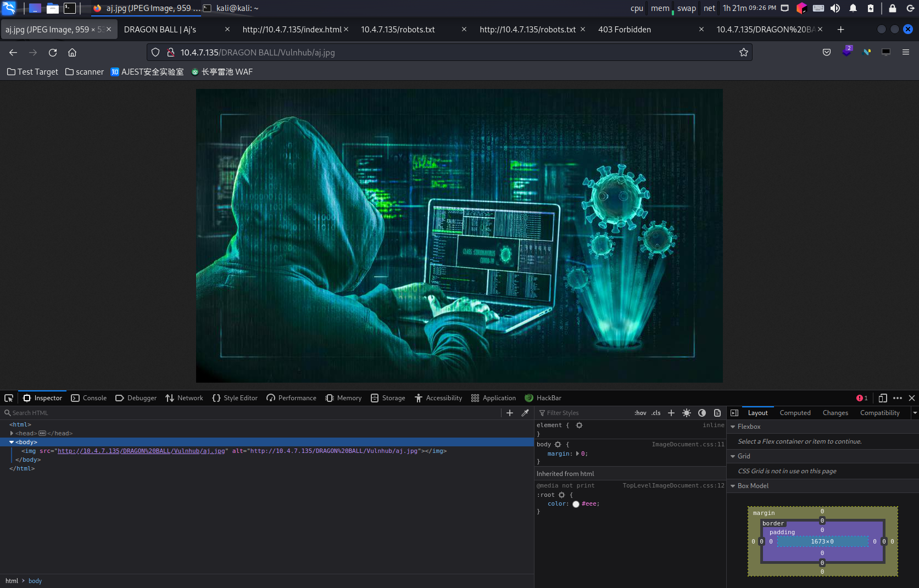
Task: Open the eyedropper color grabber
Action: pyautogui.click(x=525, y=413)
